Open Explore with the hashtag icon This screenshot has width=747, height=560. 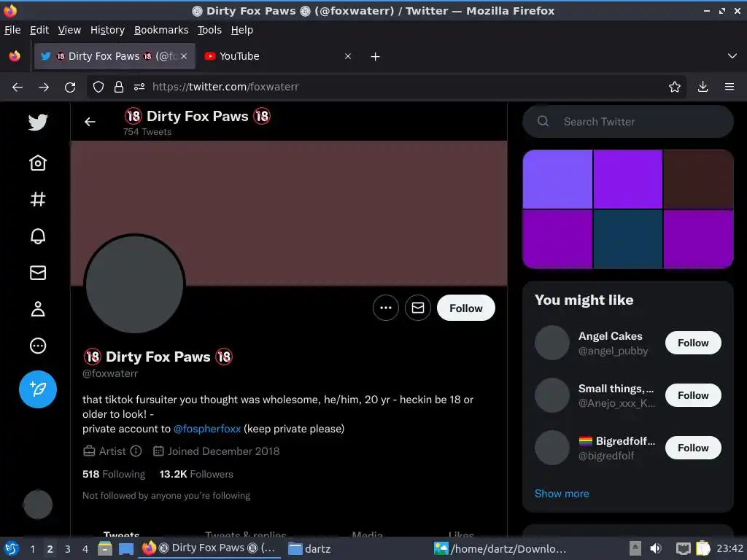(38, 199)
